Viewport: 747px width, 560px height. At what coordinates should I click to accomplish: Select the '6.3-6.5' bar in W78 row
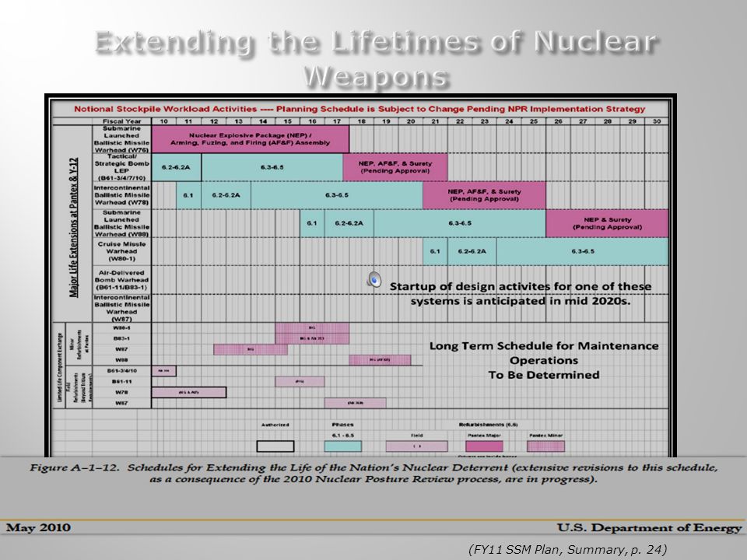[337, 195]
